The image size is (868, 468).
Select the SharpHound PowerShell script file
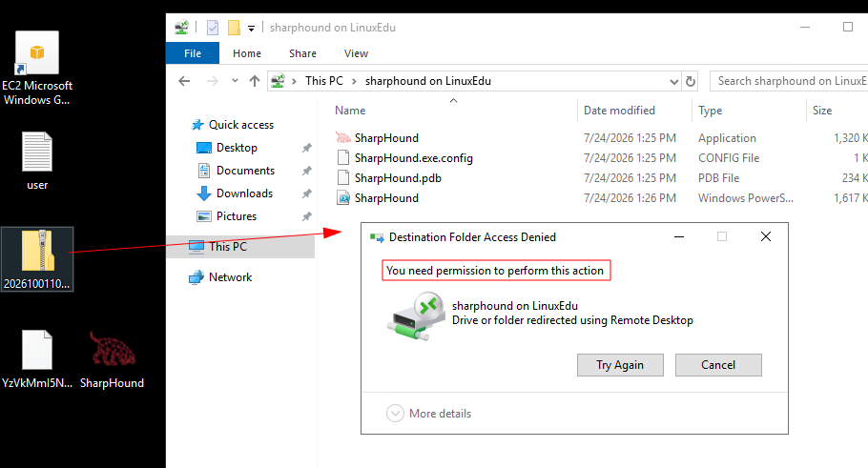(x=386, y=198)
